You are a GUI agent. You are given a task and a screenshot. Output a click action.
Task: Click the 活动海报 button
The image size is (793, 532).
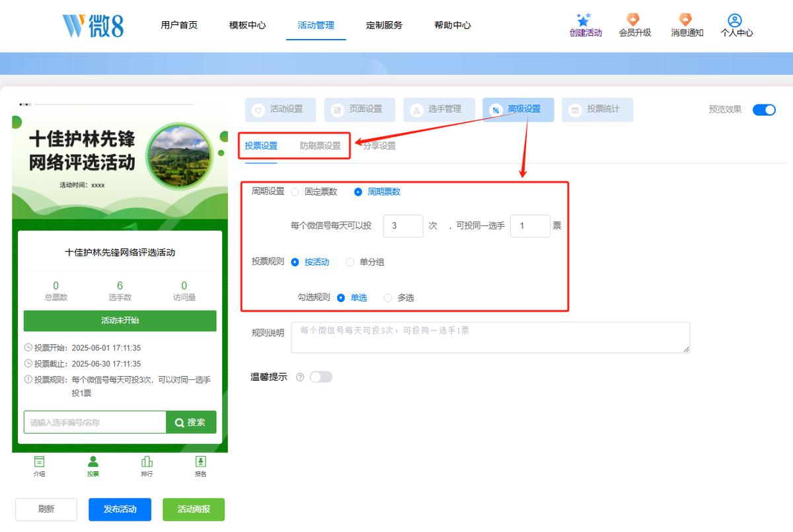coord(194,510)
